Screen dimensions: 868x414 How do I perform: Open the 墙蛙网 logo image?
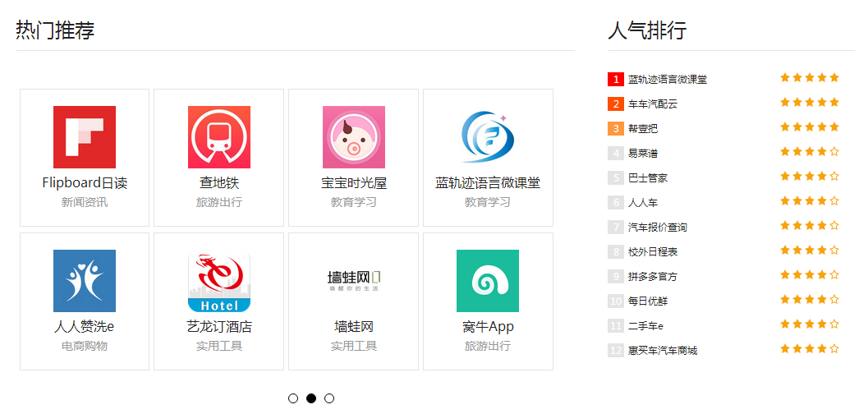coord(354,281)
